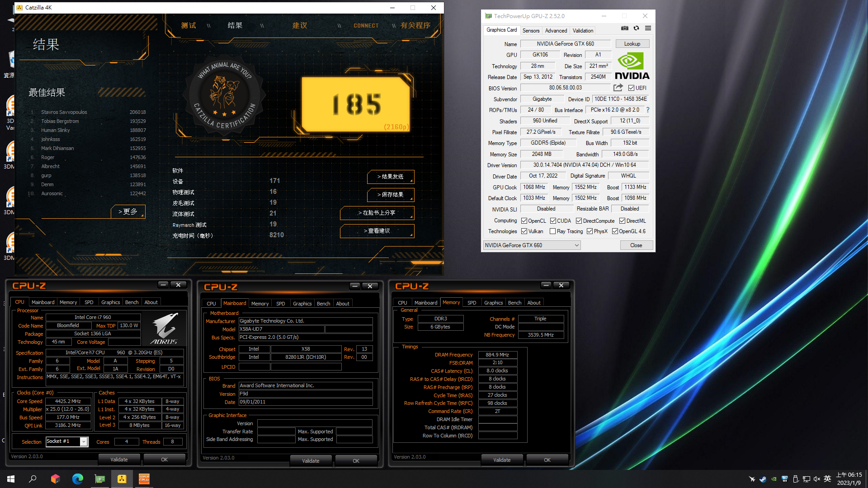Click GPU-Z taskbar icon
Viewport: 868px width, 488px height.
(x=99, y=479)
